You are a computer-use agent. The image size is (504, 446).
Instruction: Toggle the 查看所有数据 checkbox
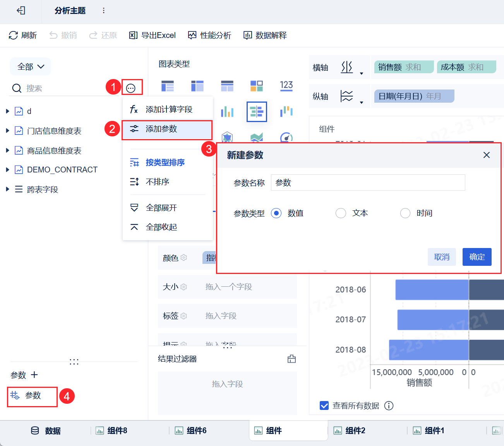tap(324, 405)
